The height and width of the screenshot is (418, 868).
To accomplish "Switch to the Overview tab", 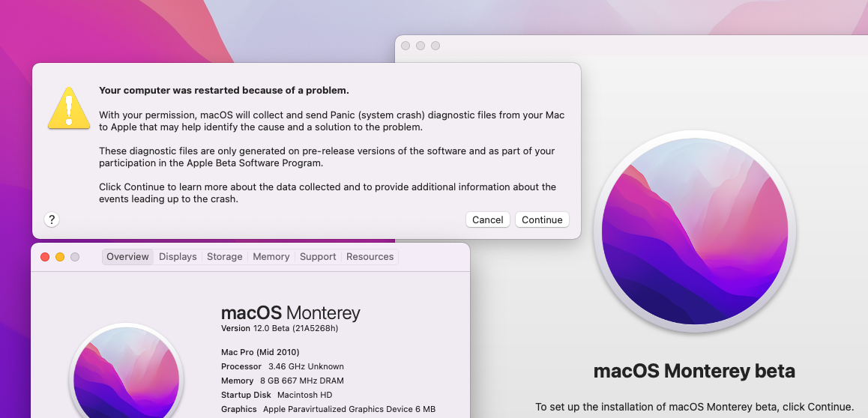I will pos(128,256).
